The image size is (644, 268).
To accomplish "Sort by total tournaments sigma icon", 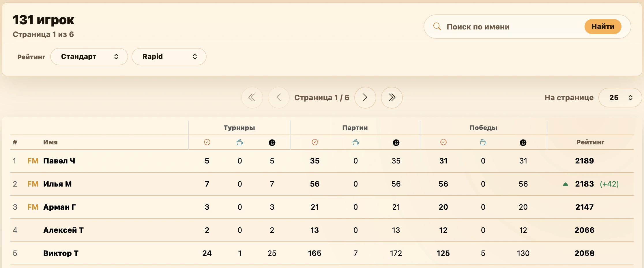I will (x=272, y=143).
